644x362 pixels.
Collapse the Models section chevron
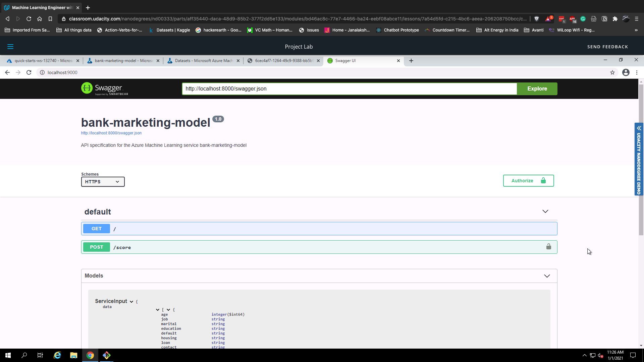547,276
